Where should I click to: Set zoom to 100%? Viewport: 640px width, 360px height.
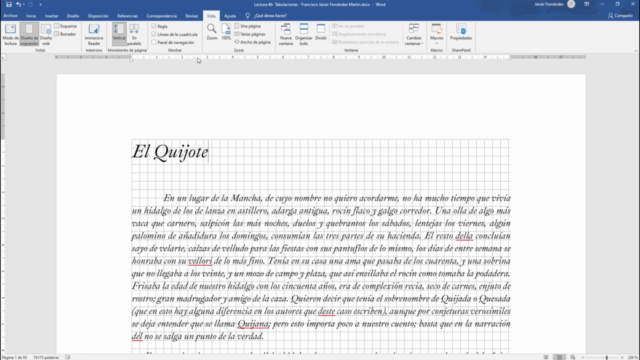pos(226,32)
